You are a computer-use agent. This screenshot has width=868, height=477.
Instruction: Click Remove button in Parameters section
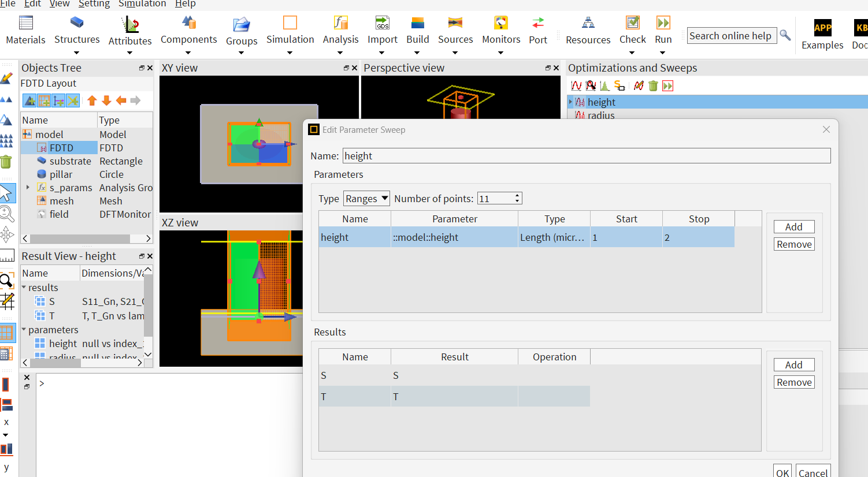pyautogui.click(x=794, y=244)
